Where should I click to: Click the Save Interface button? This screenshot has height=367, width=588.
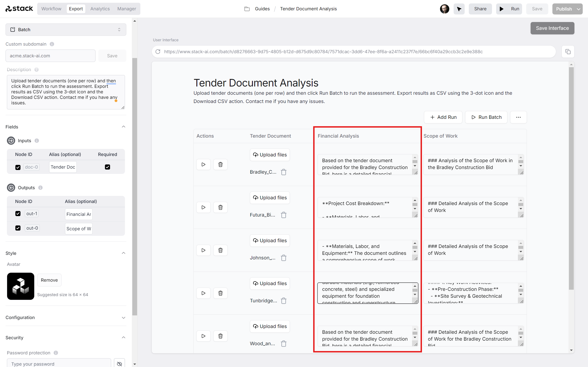pyautogui.click(x=552, y=28)
